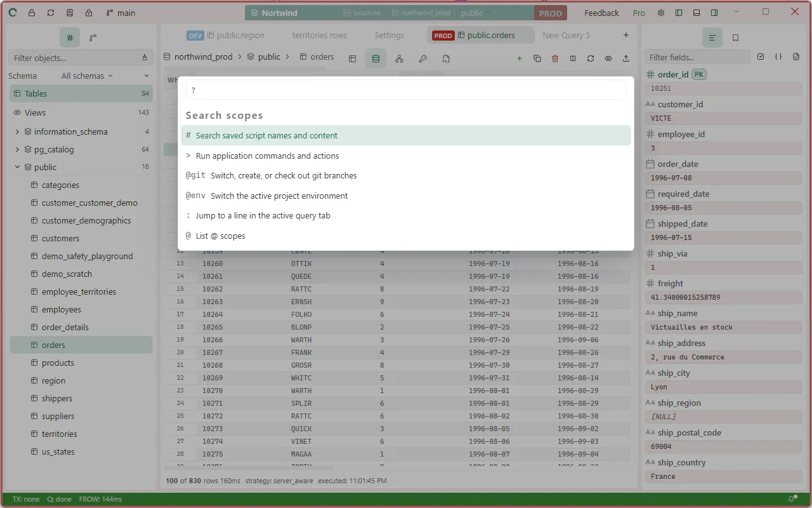Viewport: 812px width, 508px height.
Task: Click the JSON braces icon
Action: [778, 57]
